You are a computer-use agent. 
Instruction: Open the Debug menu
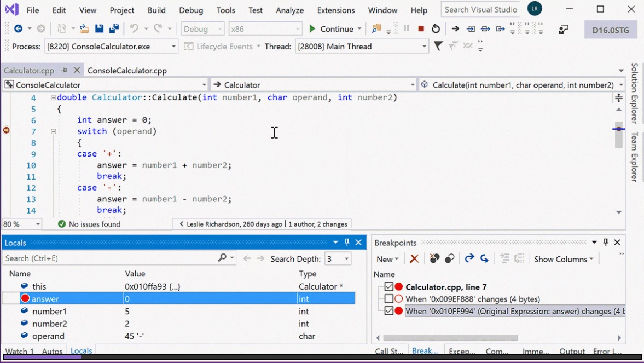191,10
